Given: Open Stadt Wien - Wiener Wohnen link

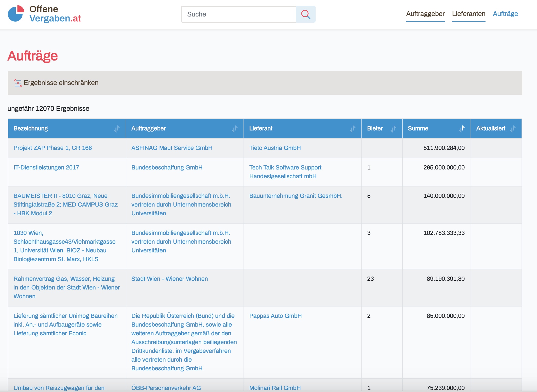Looking at the screenshot, I should (x=169, y=279).
